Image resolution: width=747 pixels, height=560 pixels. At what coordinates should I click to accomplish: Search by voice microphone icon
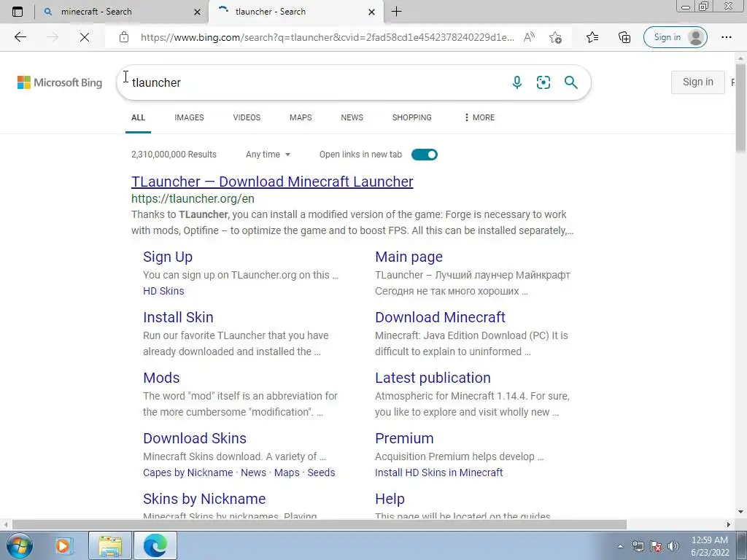click(517, 82)
